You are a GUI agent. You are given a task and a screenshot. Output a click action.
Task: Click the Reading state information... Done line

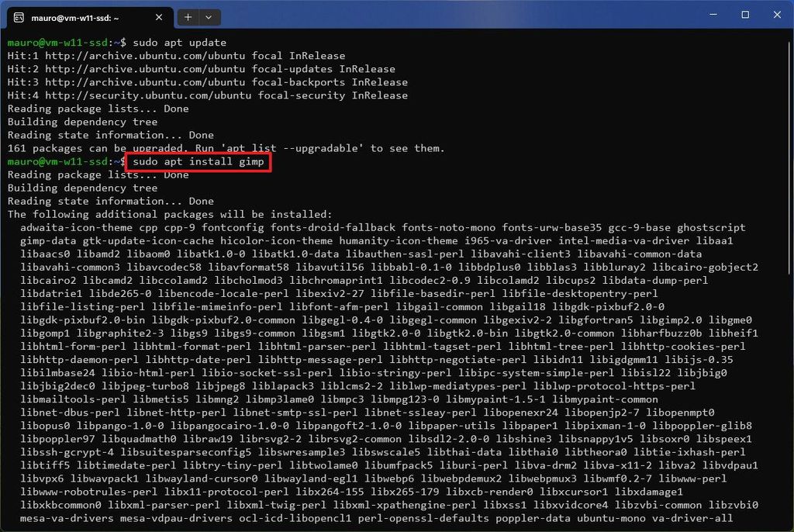click(101, 135)
